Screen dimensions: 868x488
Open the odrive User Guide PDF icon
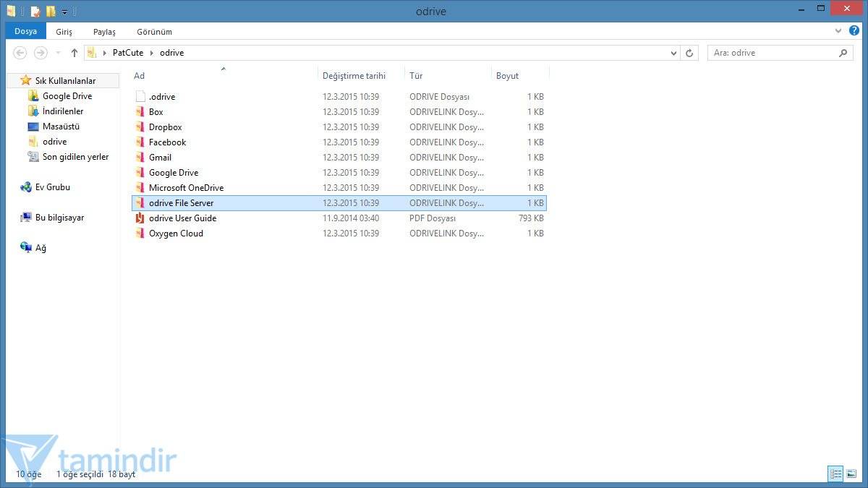tap(140, 218)
